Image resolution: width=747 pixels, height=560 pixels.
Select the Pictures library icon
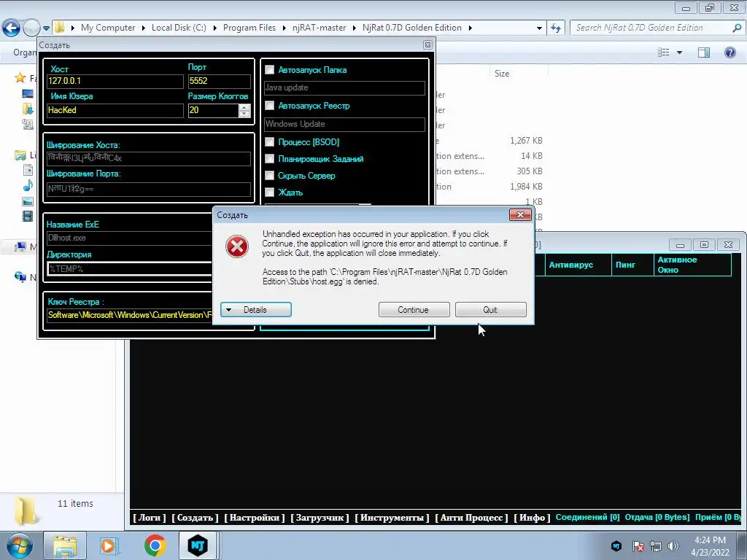[28, 201]
